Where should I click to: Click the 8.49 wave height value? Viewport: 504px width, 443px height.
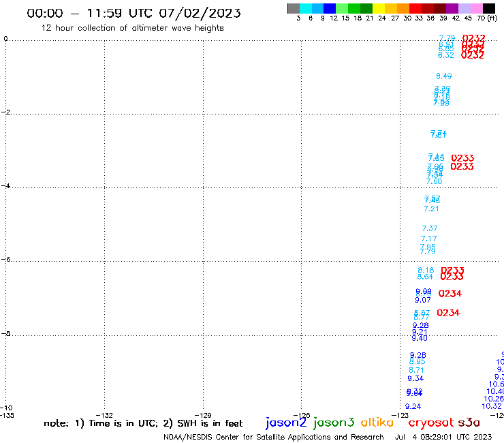coord(443,76)
